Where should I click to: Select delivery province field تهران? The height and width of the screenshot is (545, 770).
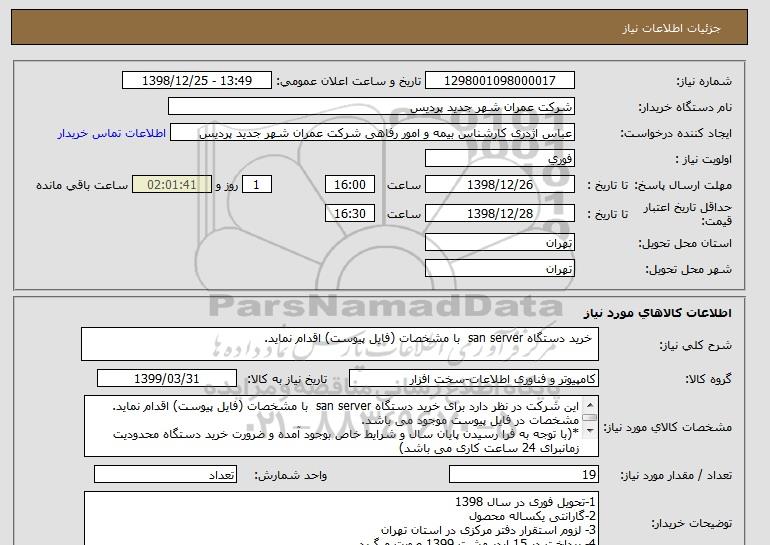pos(499,243)
